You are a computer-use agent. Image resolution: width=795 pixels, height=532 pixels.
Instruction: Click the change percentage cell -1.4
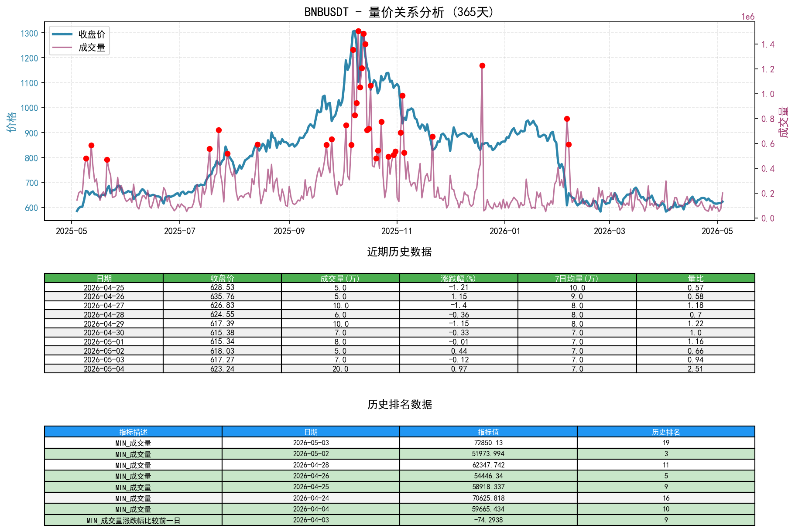[459, 306]
